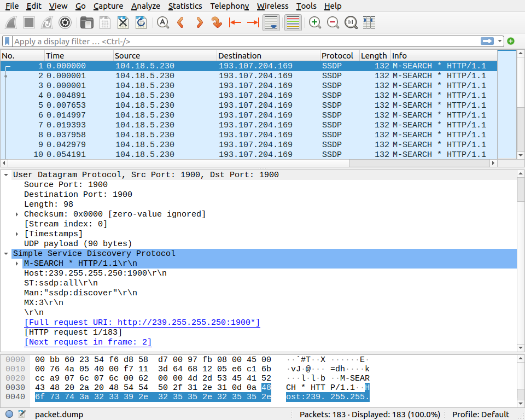The image size is (525, 420).
Task: Open the capture options gear icon
Action: pyautogui.click(x=65, y=22)
